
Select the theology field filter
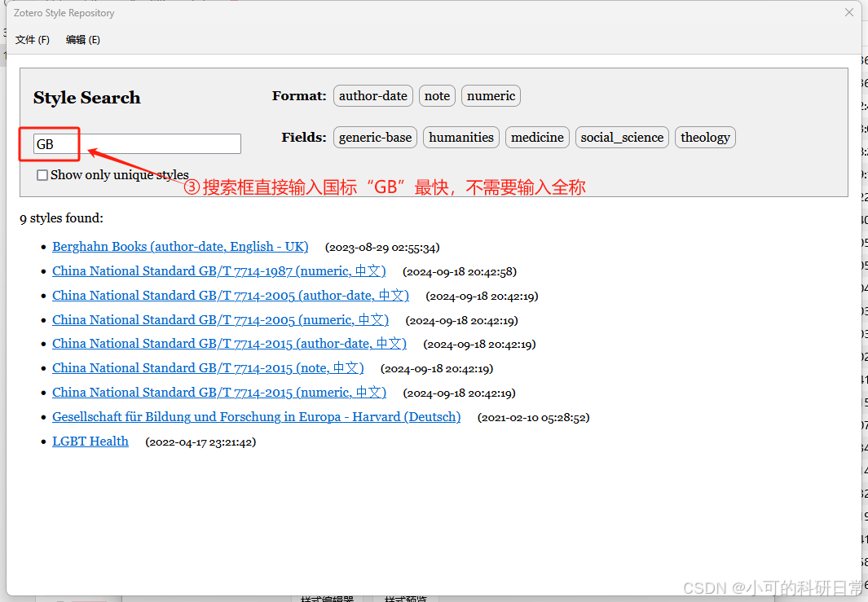click(x=705, y=137)
